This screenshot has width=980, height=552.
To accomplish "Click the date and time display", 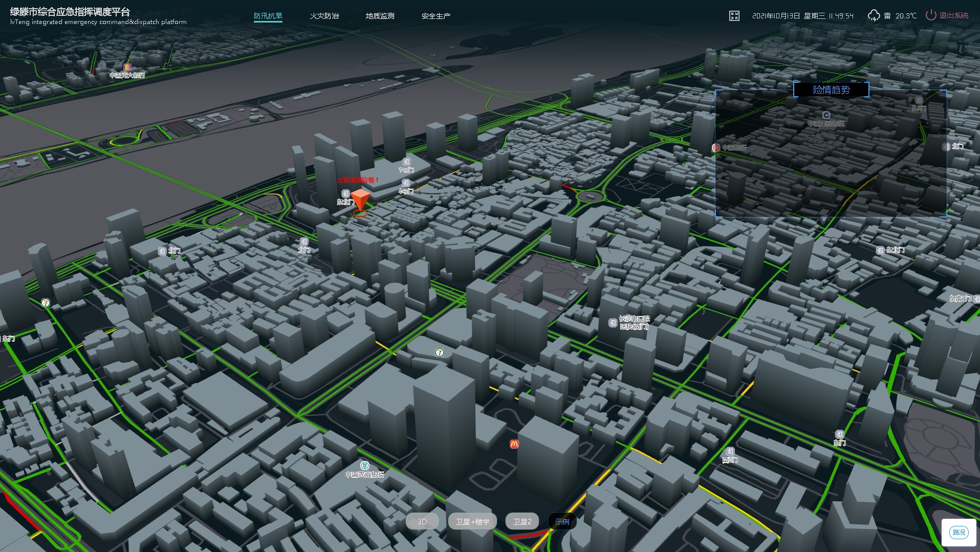I will point(803,16).
